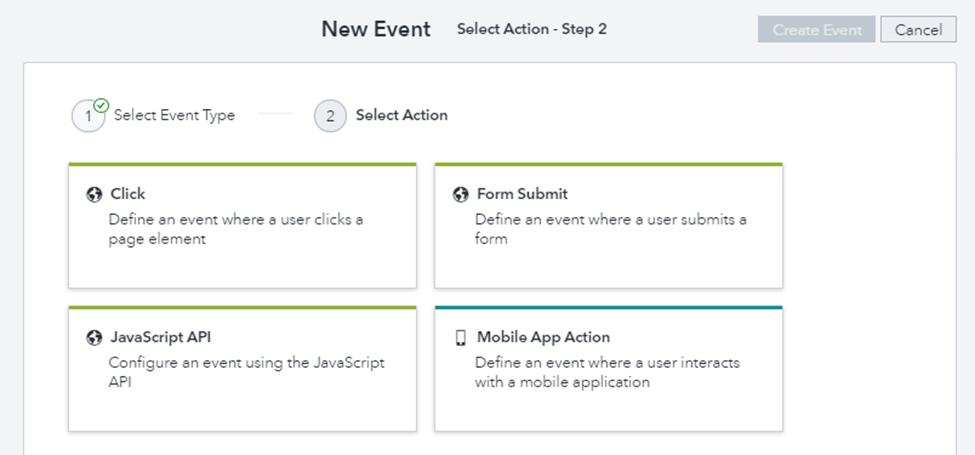Viewport: 975px width, 455px height.
Task: Click the globe icon next to JavaScript API
Action: pyautogui.click(x=94, y=338)
